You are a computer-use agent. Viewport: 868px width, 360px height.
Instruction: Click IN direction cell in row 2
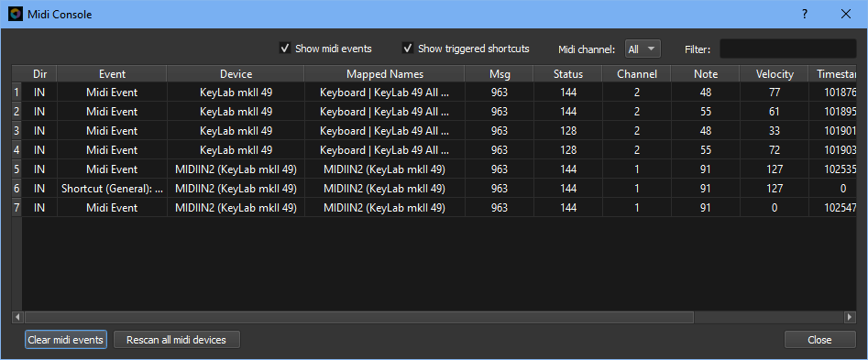click(39, 111)
